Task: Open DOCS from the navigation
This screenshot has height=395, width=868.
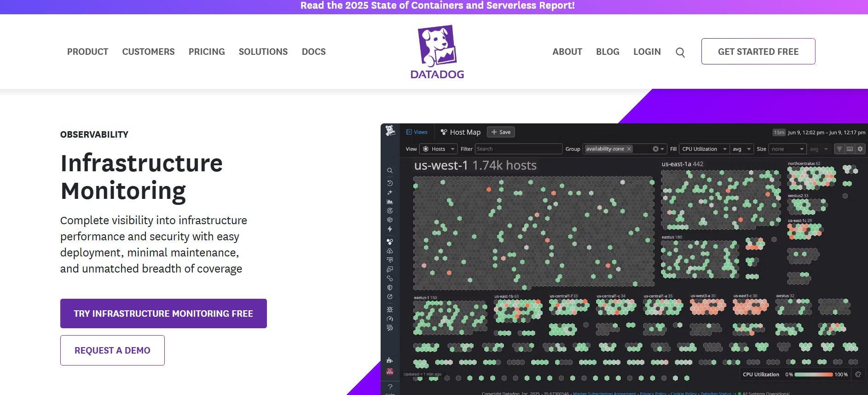Action: pos(314,52)
